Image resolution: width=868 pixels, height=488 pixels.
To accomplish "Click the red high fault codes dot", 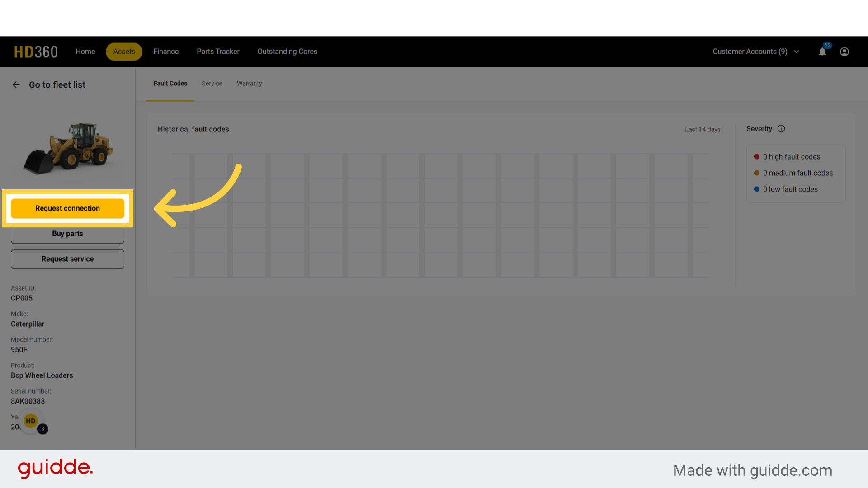I will pos(756,157).
